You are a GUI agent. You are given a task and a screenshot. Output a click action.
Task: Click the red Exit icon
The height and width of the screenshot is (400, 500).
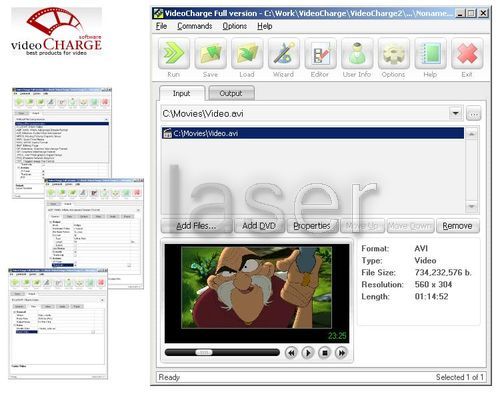point(467,53)
